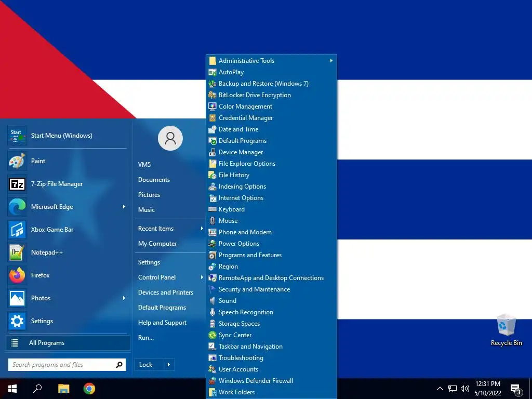Click the volume speaker tray icon
The width and height of the screenshot is (532, 399).
pos(465,389)
